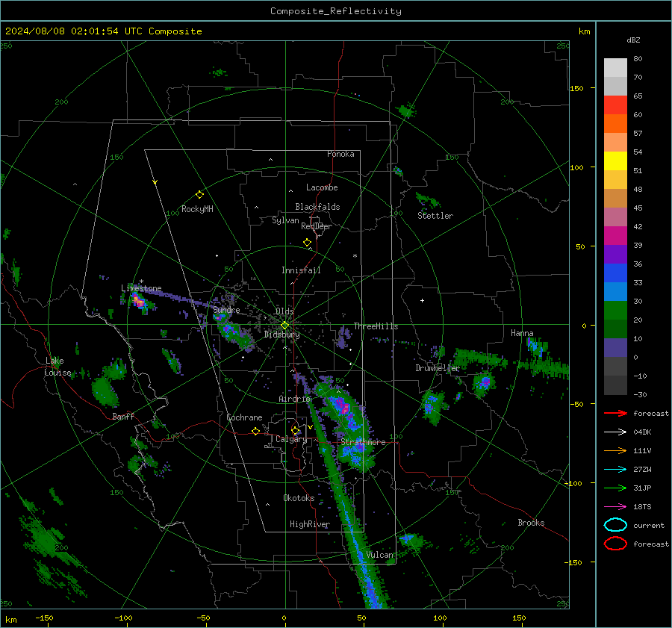Click the Ponoka town label
The image size is (672, 628).
340,154
